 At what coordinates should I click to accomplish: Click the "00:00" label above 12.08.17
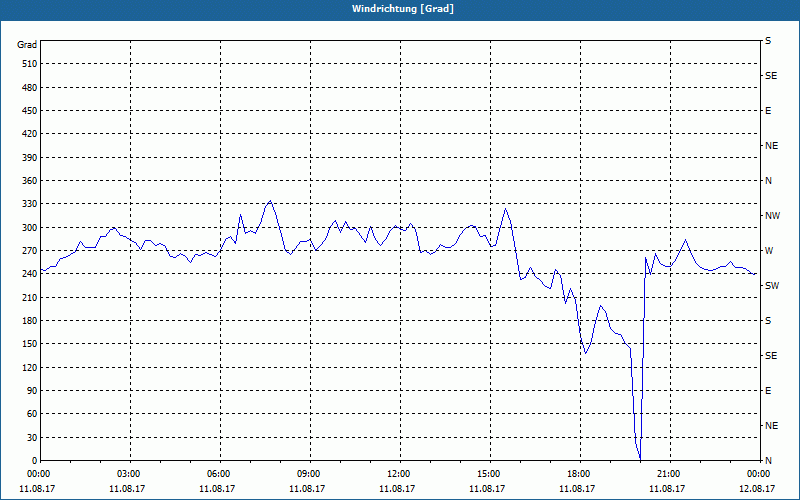(758, 474)
